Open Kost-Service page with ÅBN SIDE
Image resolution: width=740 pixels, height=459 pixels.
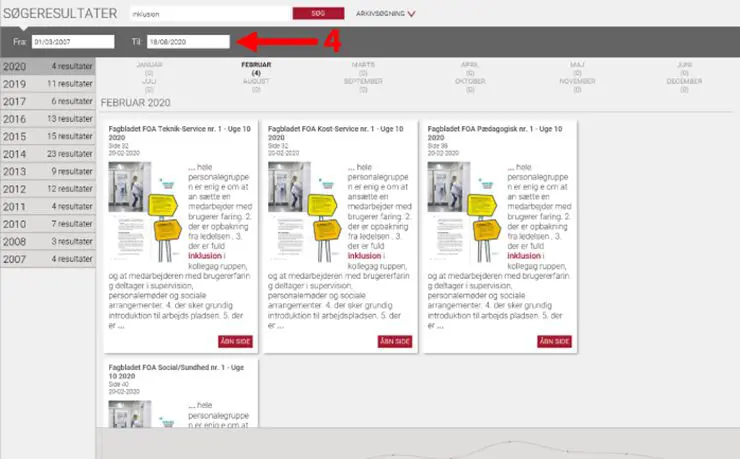395,341
